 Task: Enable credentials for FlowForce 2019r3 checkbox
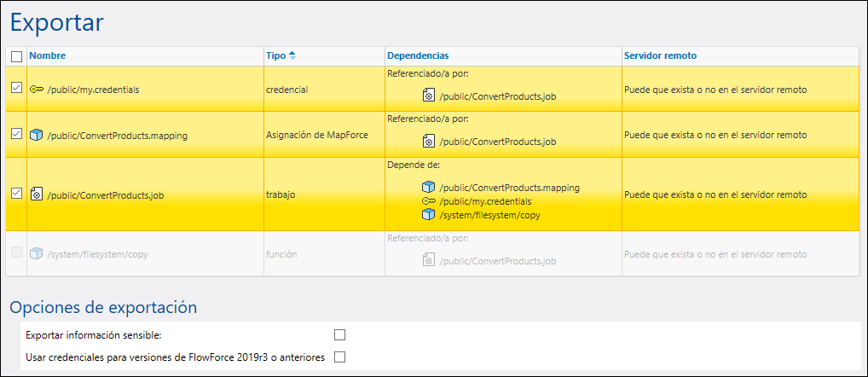[340, 357]
